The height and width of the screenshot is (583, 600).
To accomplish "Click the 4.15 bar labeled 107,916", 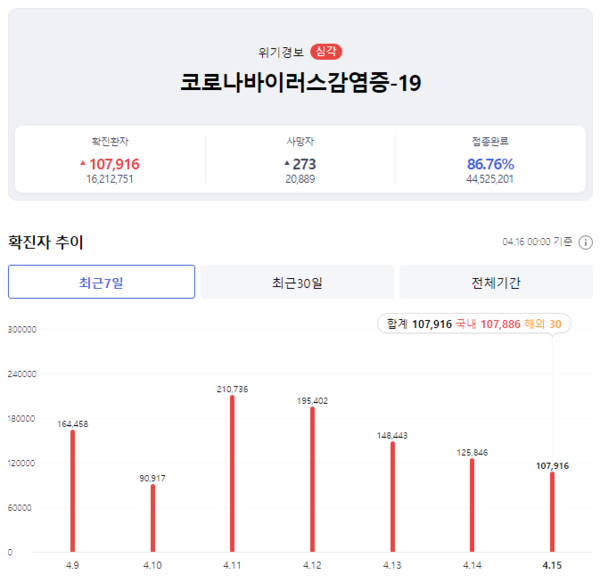I will tap(552, 512).
